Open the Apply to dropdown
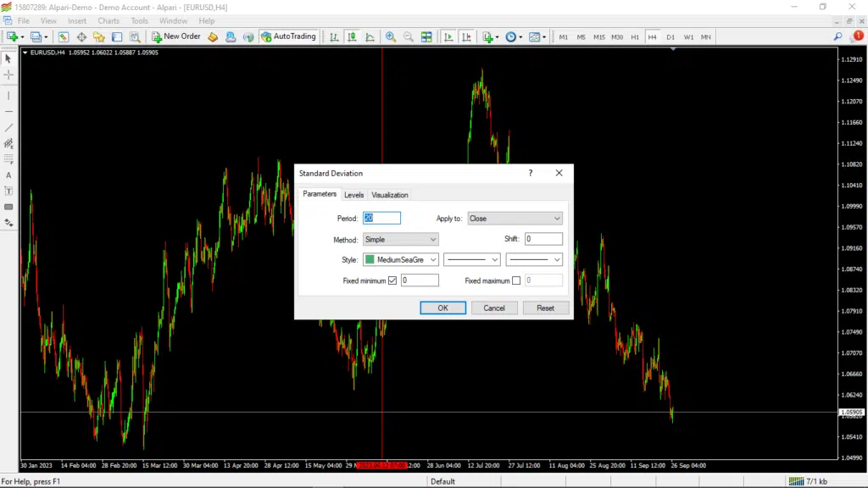 tap(515, 219)
